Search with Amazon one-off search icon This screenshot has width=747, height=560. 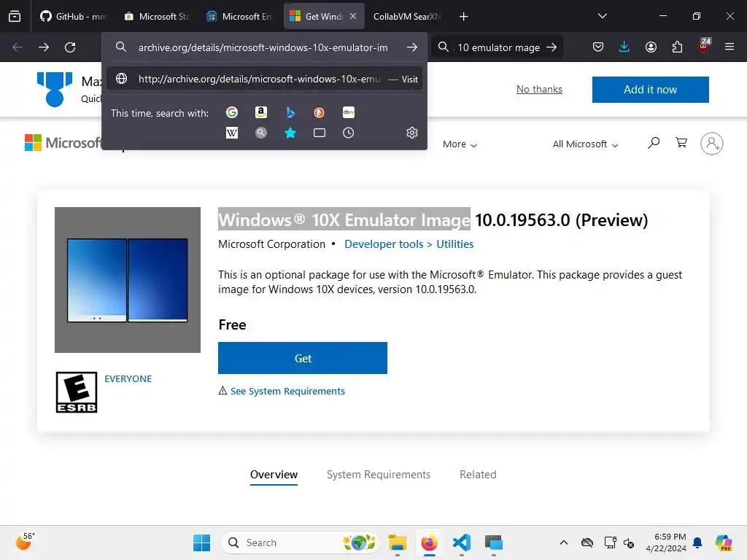pyautogui.click(x=260, y=112)
